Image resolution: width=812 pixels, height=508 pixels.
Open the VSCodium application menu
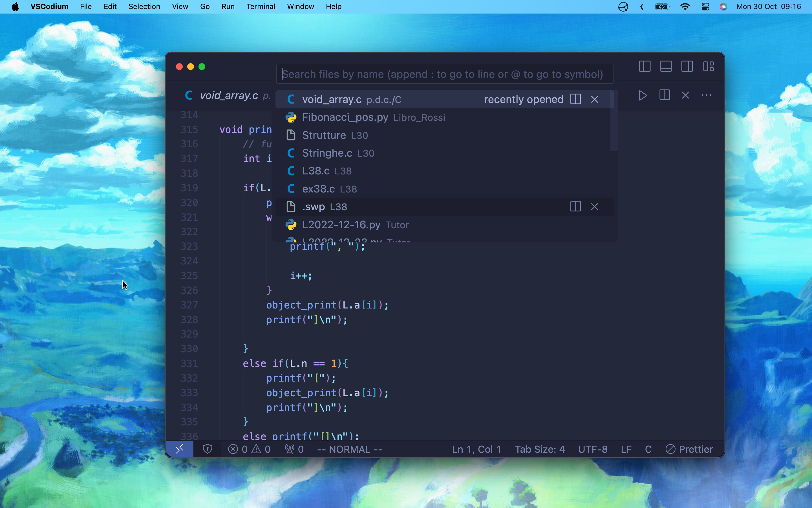click(x=49, y=6)
